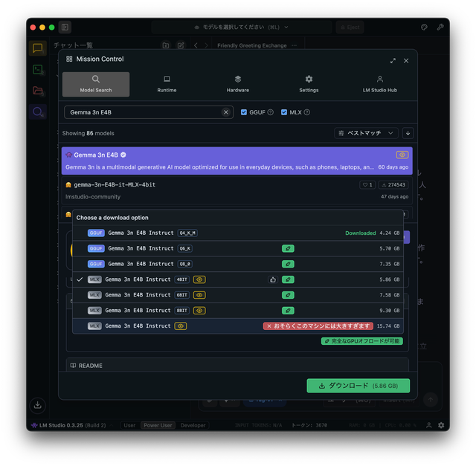476x466 pixels.
Task: Uncheck the MLX format checkbox
Action: [x=285, y=112]
